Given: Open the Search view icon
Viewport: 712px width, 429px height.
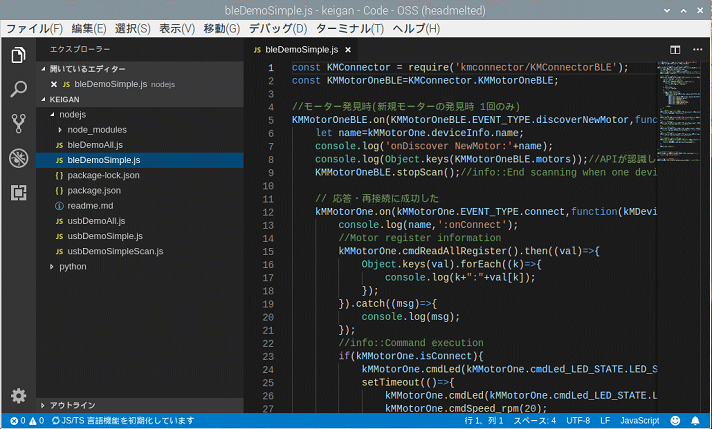Looking at the screenshot, I should 18,89.
